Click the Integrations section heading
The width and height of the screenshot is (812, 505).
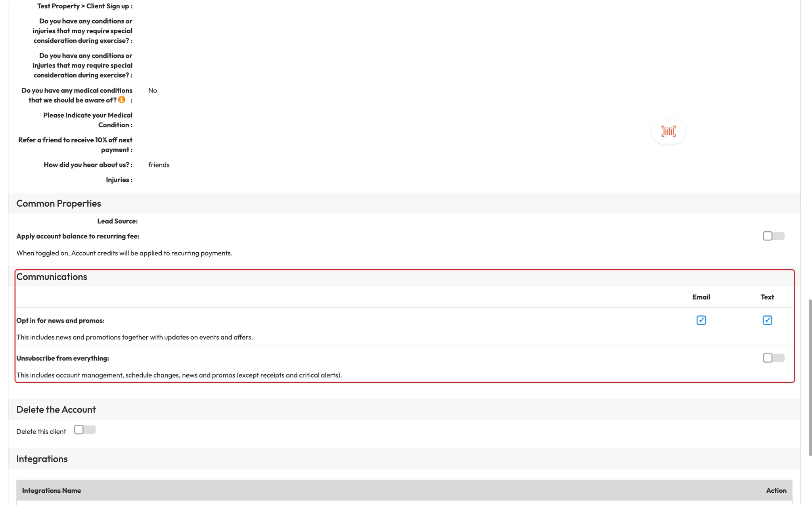42,459
